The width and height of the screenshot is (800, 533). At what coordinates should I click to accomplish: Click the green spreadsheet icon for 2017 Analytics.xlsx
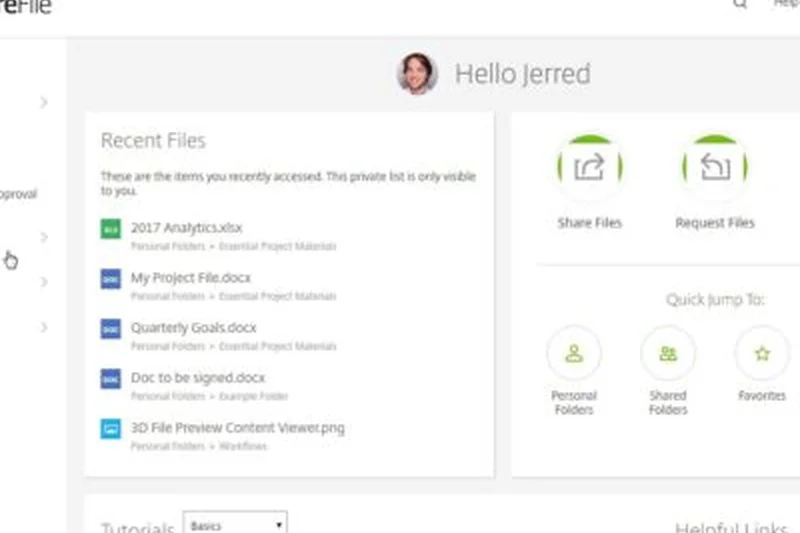click(x=111, y=229)
